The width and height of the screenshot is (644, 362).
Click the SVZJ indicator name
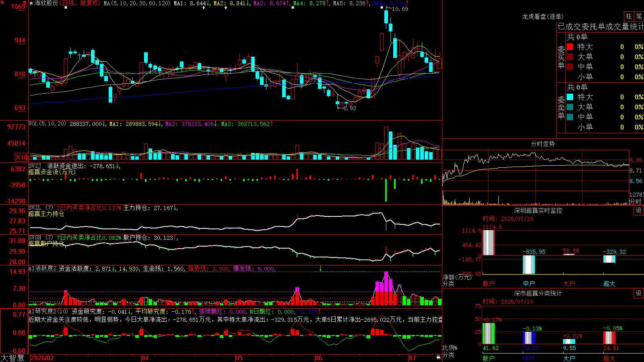(35, 166)
